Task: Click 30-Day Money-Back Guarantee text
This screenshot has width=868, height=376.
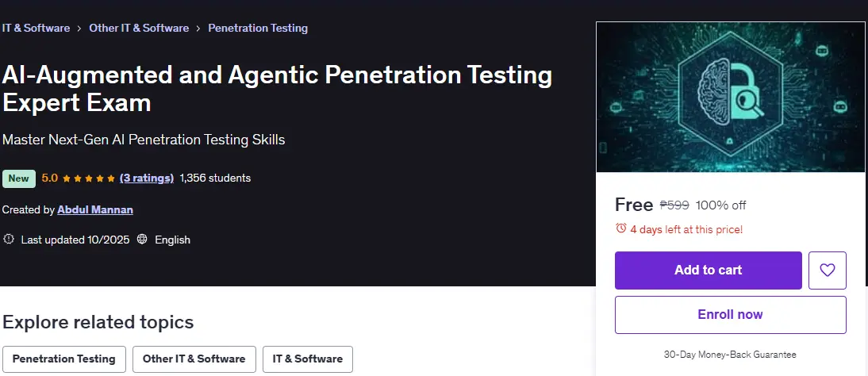Action: click(730, 355)
